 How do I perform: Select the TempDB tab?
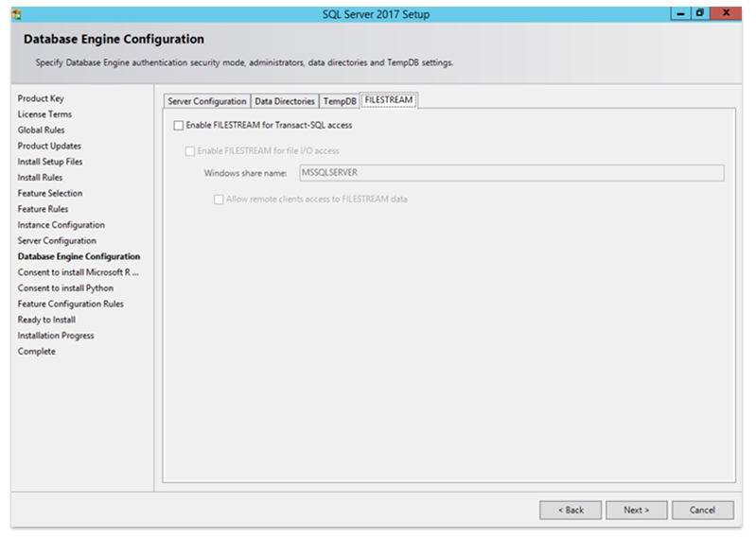pyautogui.click(x=340, y=101)
